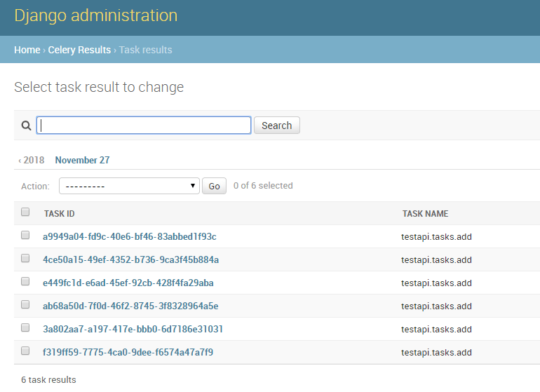Open task a9949a04-fd9c-40e6 result

[x=130, y=236]
